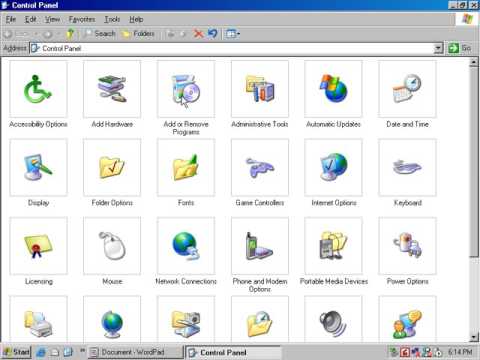
Task: Click the 'Network Connections' text label
Action: 186,281
